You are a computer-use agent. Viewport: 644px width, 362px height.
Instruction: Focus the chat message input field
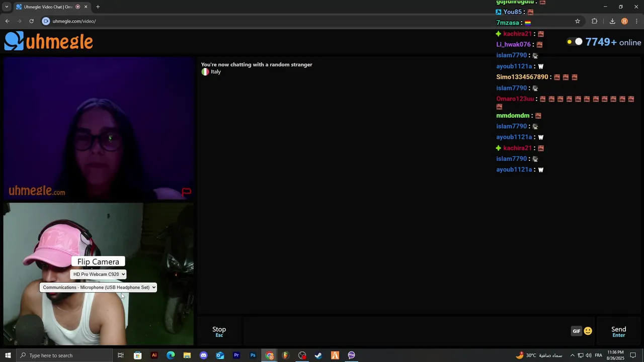point(407,331)
